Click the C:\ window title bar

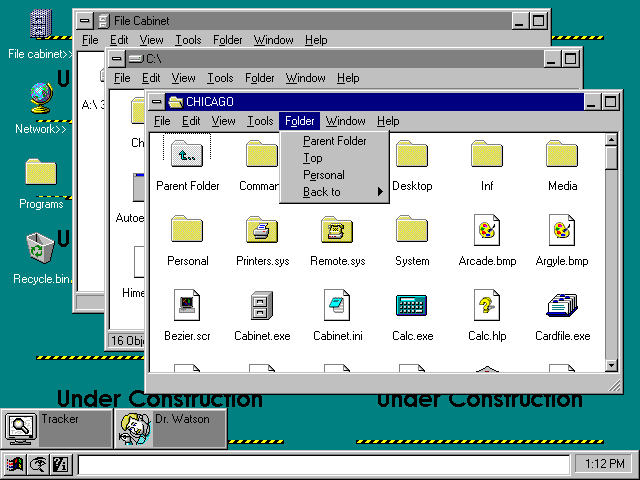[x=334, y=59]
